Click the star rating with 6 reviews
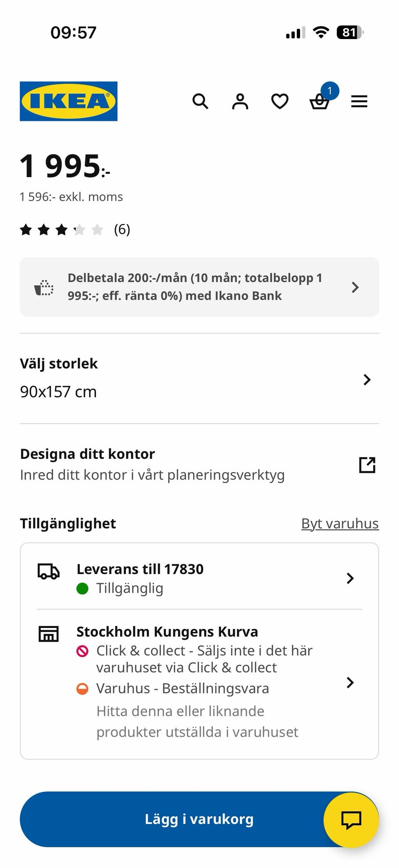Image resolution: width=399 pixels, height=868 pixels. 75,229
